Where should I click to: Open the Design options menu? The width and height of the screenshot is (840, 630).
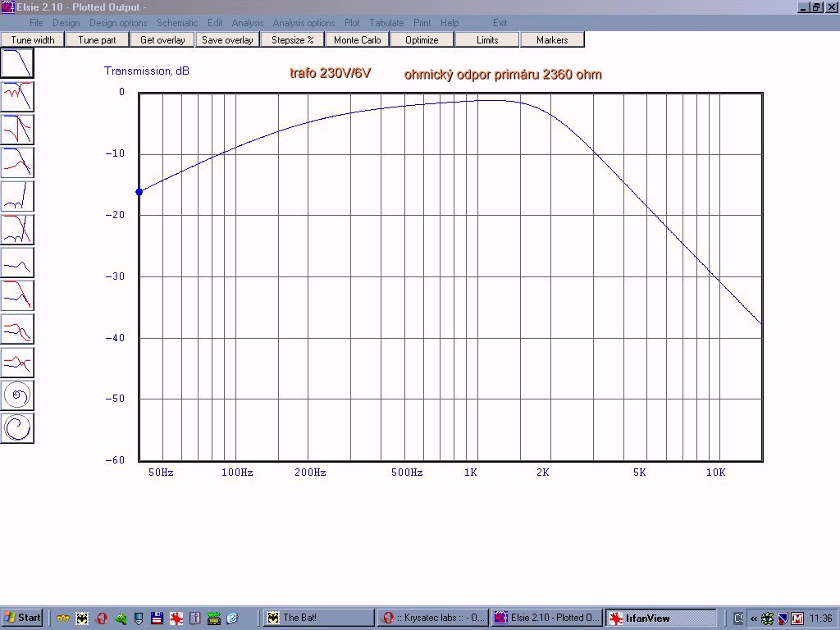(x=118, y=23)
